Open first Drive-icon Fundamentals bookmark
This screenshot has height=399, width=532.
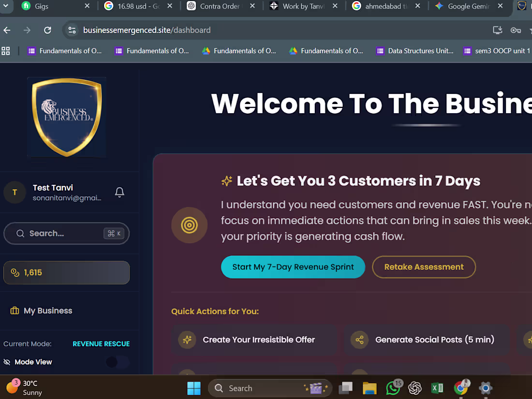coord(239,51)
